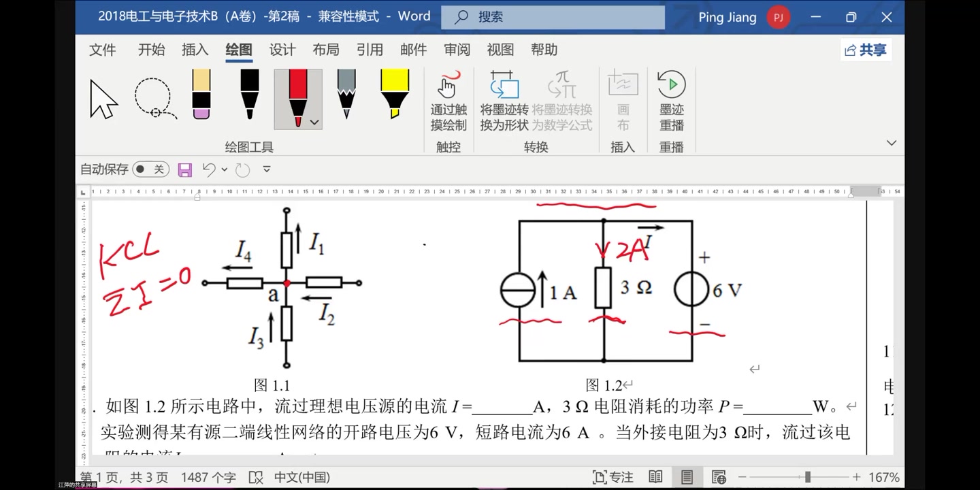Click the 167% zoom level
The image size is (980, 490).
click(884, 477)
